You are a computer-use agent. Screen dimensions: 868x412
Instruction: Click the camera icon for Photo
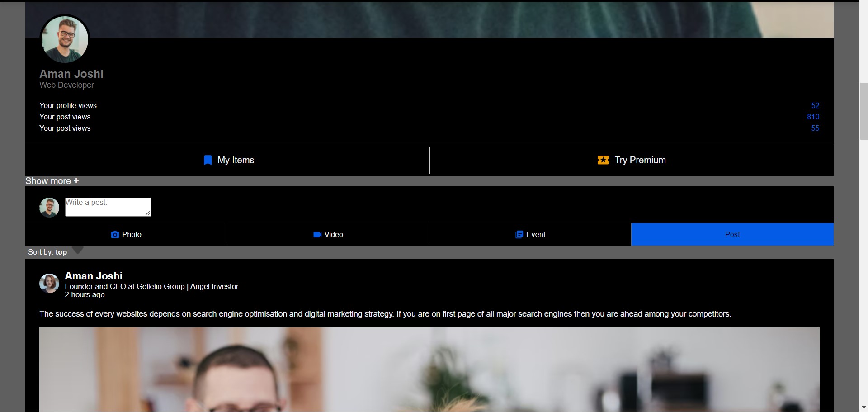[x=115, y=234]
